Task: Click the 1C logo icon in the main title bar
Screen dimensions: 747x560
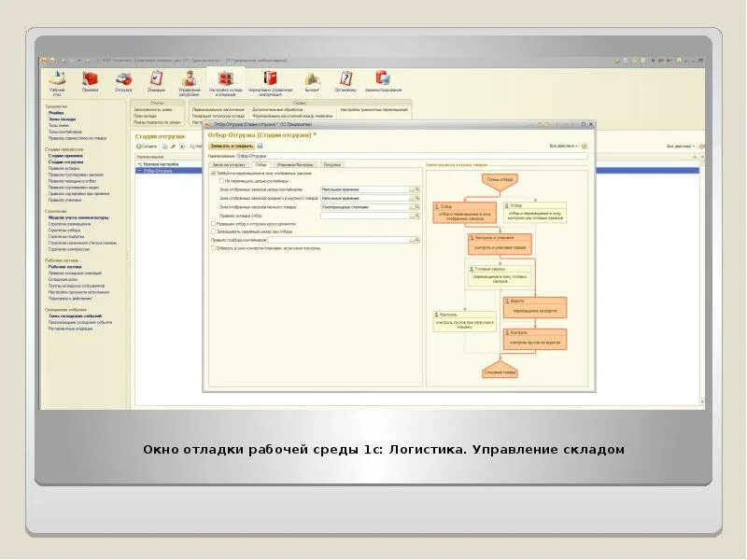Action: [44, 61]
